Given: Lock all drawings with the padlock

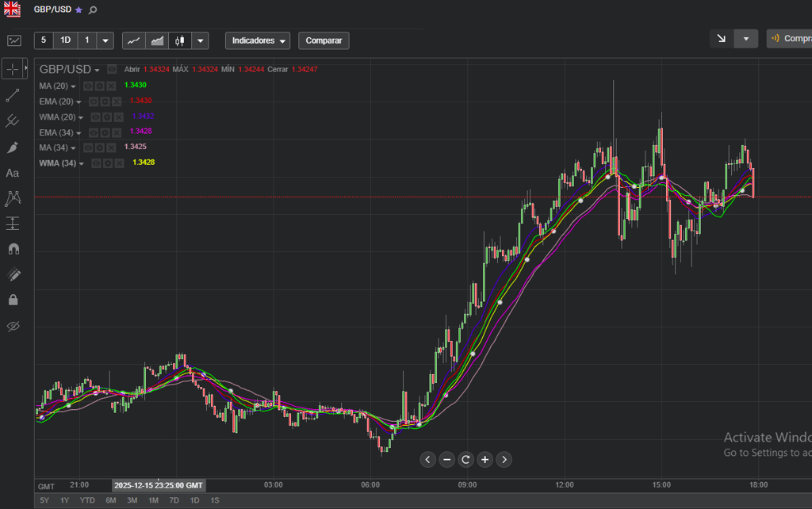Looking at the screenshot, I should pyautogui.click(x=13, y=300).
